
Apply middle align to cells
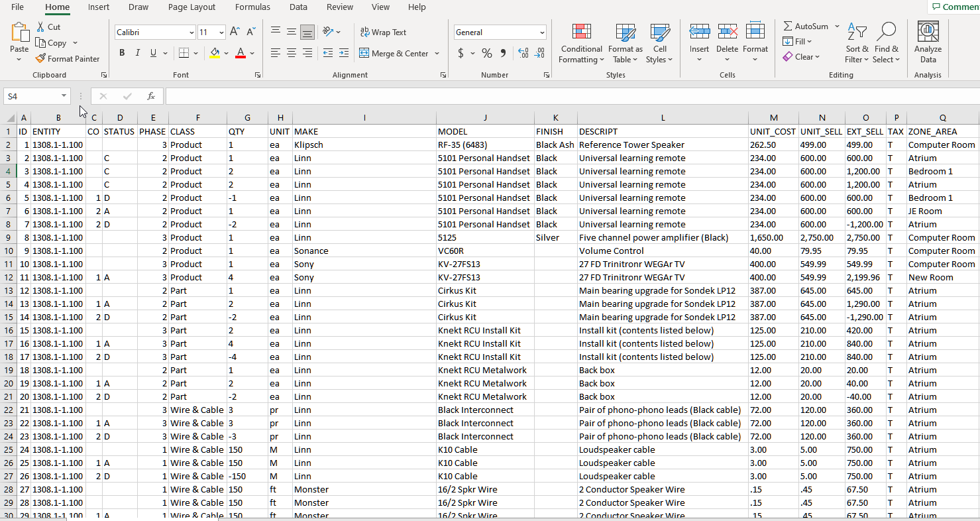click(292, 32)
